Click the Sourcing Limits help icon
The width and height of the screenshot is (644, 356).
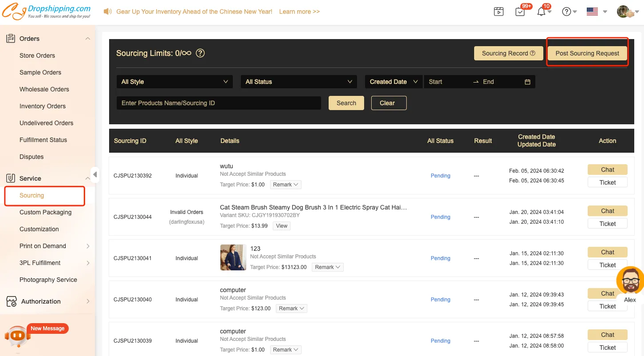coord(200,53)
